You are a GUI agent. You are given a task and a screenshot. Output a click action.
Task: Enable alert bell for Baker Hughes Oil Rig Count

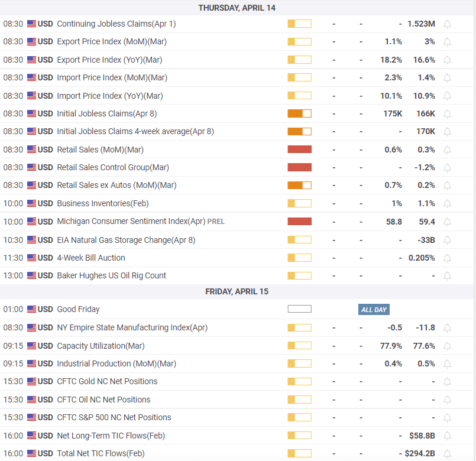448,276
